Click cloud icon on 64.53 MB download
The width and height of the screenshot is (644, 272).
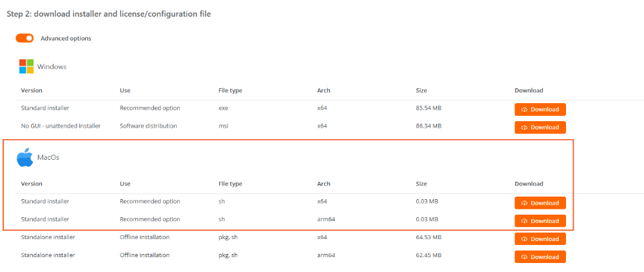point(524,239)
